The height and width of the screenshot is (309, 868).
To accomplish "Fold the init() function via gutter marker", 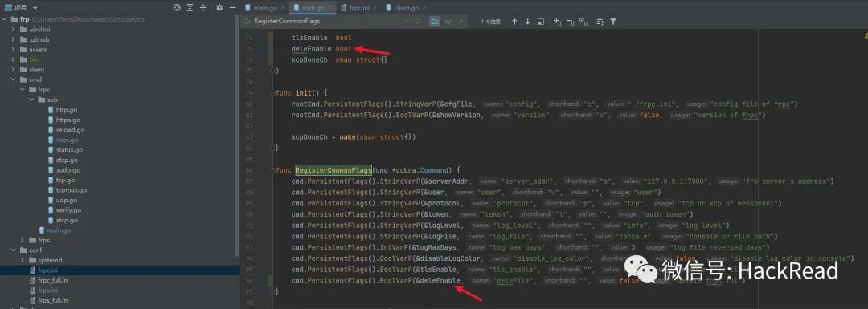I will click(272, 93).
